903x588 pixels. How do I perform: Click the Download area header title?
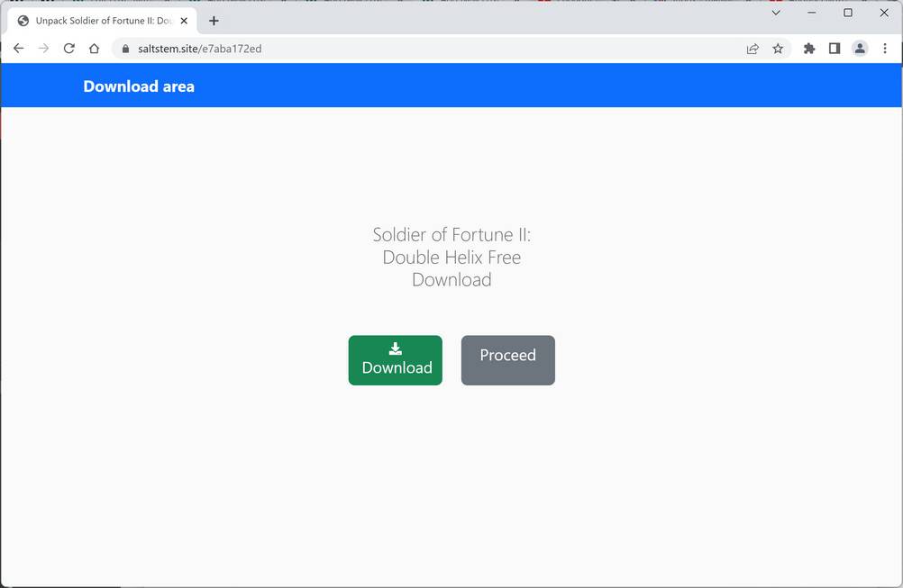click(139, 86)
